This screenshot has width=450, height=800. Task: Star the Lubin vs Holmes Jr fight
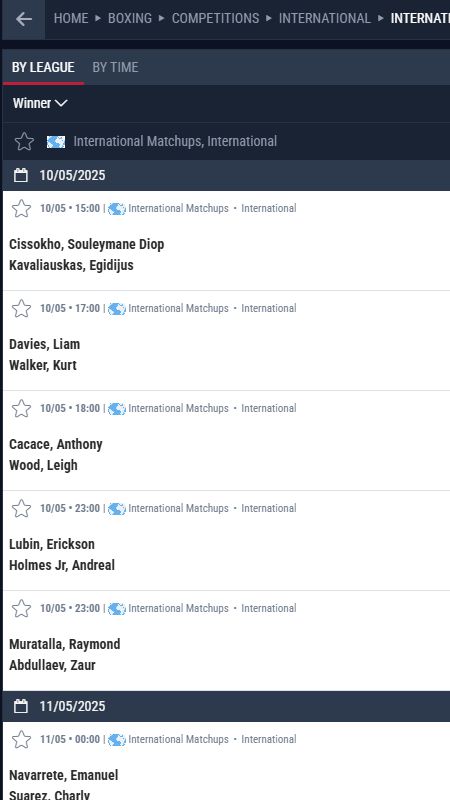tap(21, 509)
